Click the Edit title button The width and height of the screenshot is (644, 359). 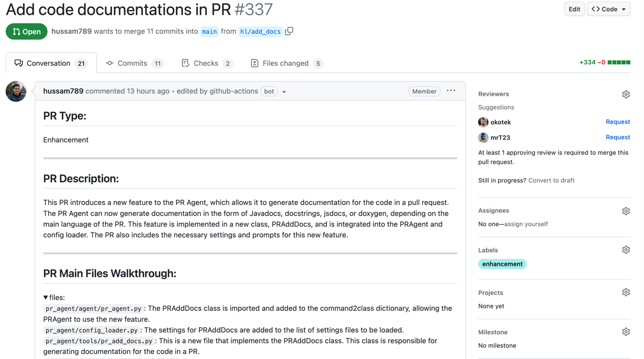pyautogui.click(x=574, y=9)
